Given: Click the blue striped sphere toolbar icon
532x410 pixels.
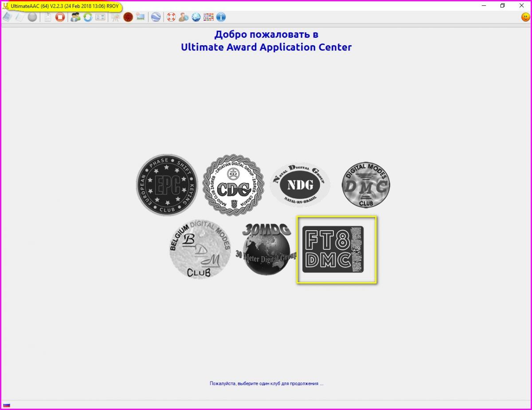Looking at the screenshot, I should [156, 17].
